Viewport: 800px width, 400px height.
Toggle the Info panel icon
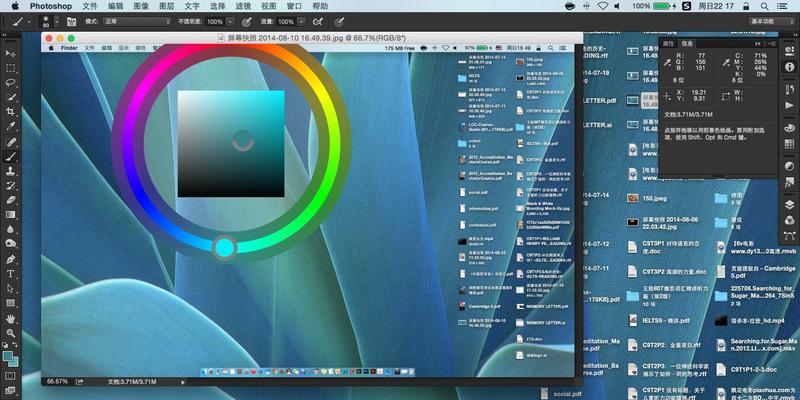[x=789, y=67]
